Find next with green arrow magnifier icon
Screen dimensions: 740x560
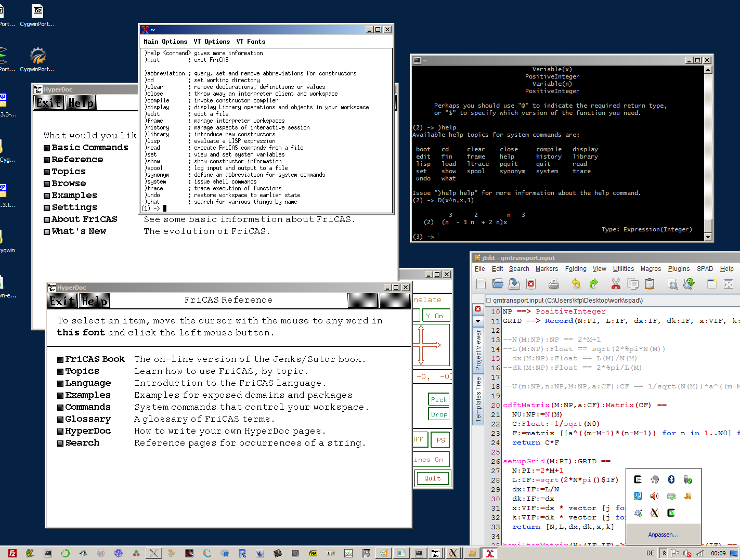pos(689,284)
